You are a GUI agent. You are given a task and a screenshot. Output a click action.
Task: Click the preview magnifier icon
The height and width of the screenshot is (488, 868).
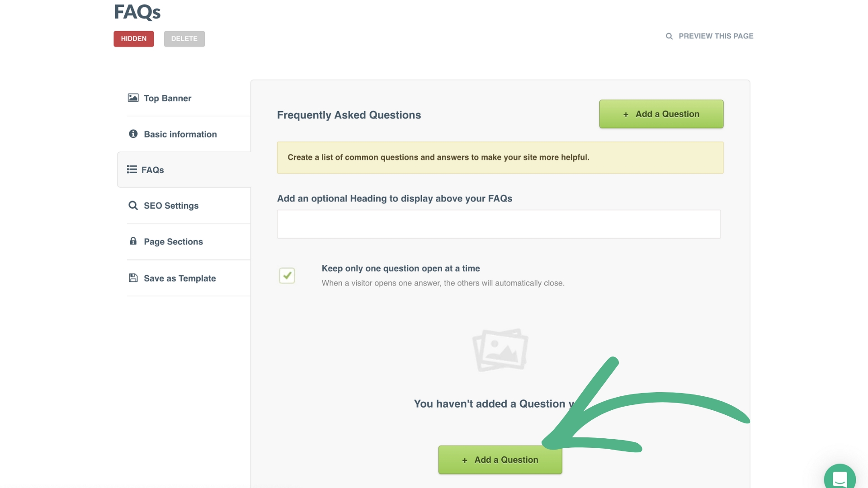(669, 36)
